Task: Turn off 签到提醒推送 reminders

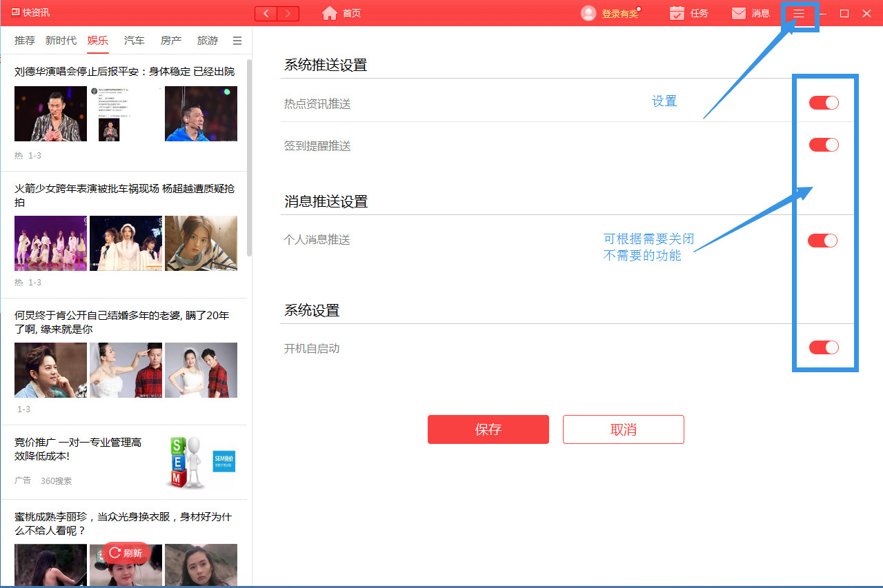Action: pos(823,145)
